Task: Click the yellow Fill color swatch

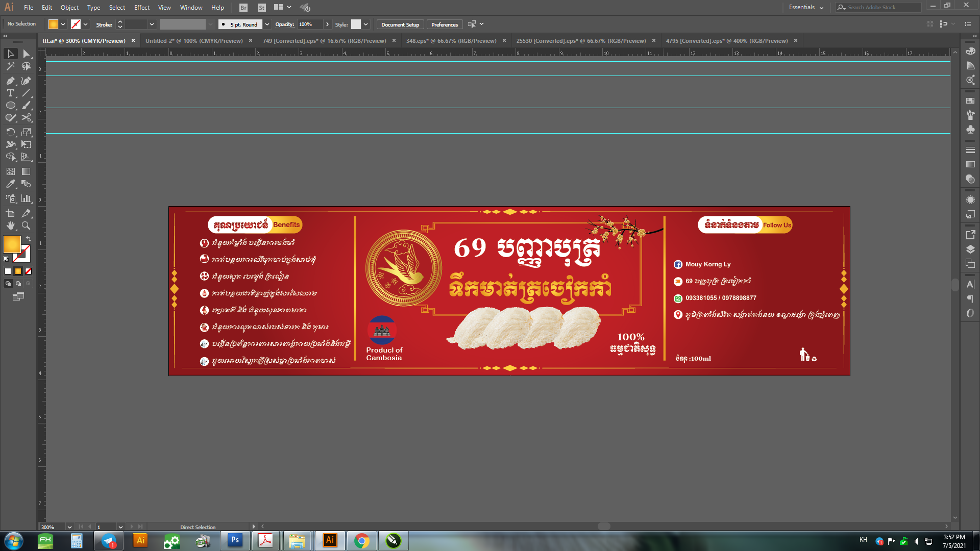Action: 12,244
